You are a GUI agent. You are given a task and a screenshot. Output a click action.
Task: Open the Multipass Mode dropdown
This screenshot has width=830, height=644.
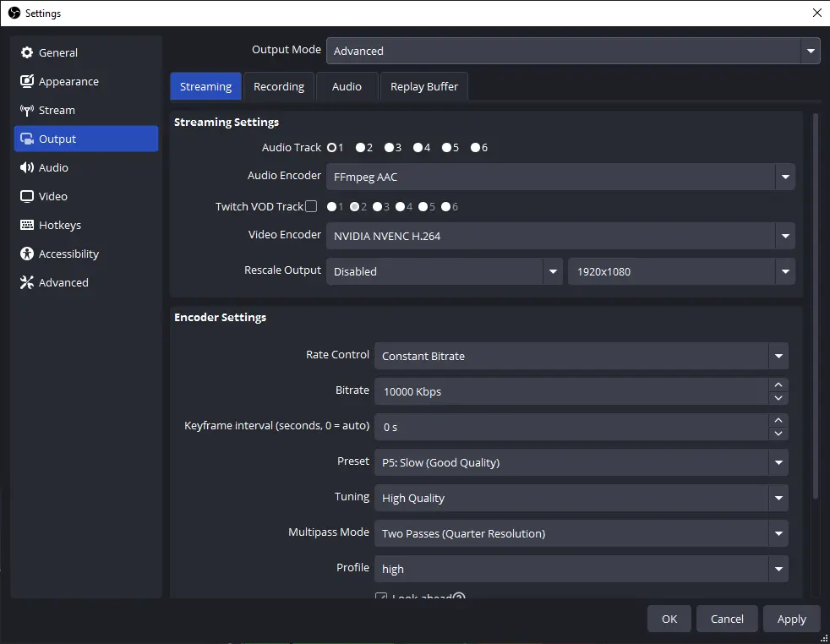(582, 533)
